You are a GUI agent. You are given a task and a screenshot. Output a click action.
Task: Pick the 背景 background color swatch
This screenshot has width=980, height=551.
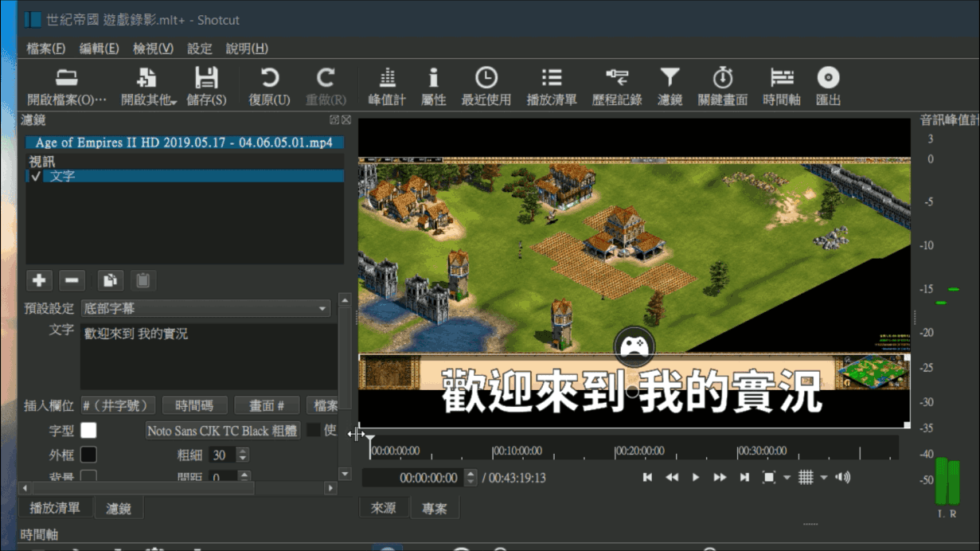88,476
